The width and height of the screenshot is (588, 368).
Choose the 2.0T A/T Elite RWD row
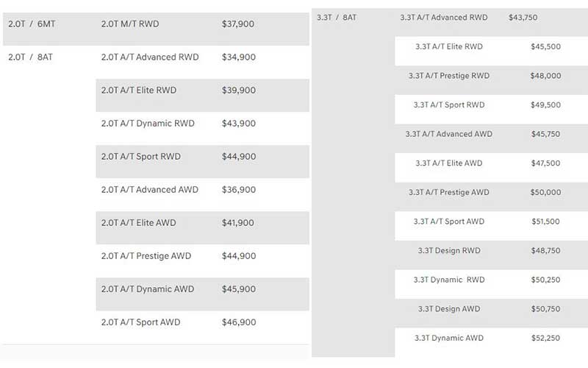click(139, 91)
